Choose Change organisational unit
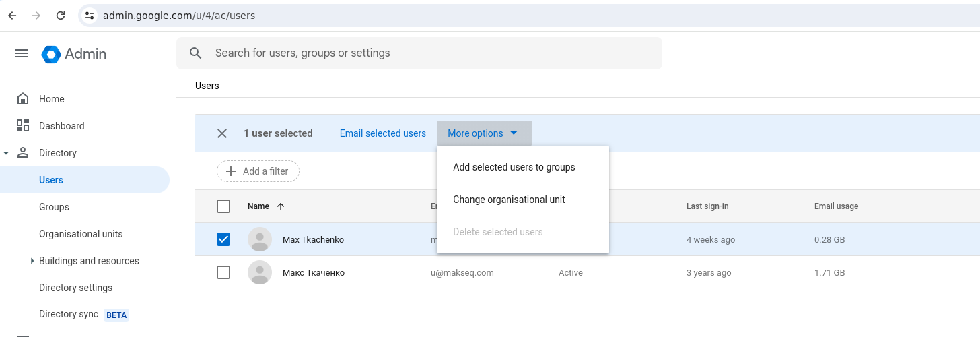Screen dimensions: 980x337 pyautogui.click(x=509, y=200)
